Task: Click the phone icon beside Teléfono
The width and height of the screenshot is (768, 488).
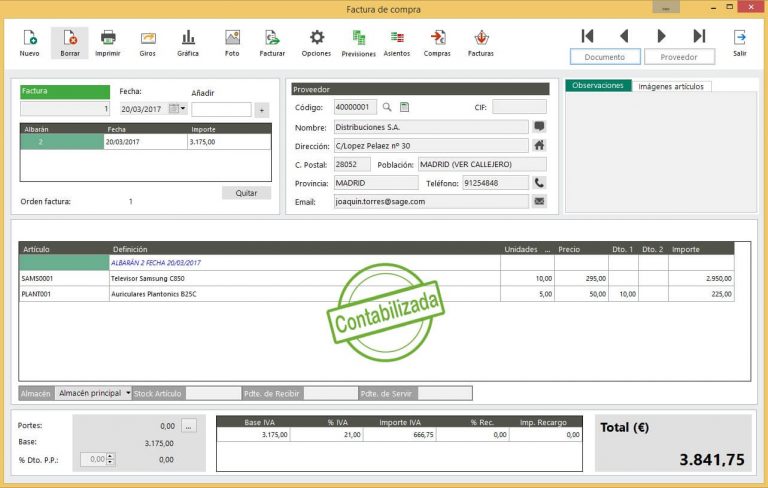Action: [539, 183]
